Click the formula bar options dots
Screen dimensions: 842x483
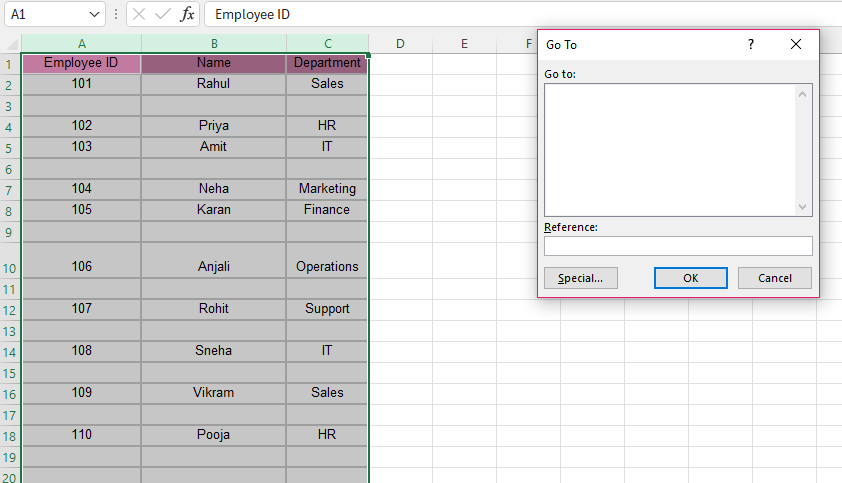pos(116,15)
